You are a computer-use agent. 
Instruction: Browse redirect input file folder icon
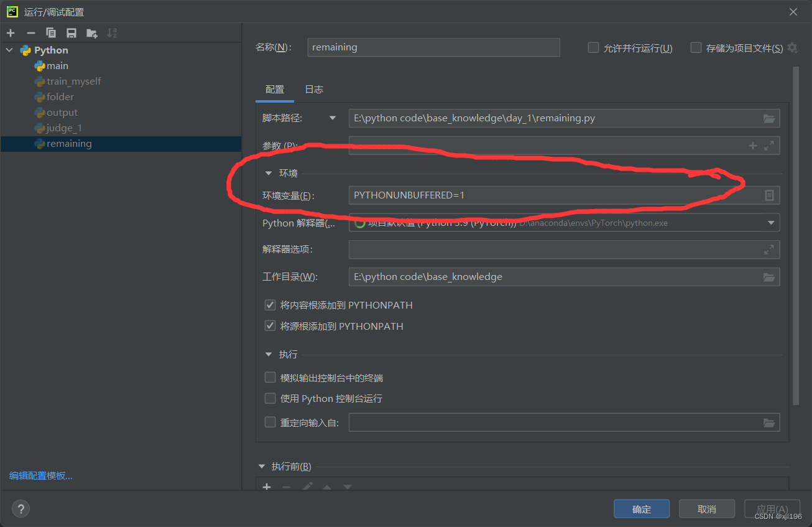[769, 423]
